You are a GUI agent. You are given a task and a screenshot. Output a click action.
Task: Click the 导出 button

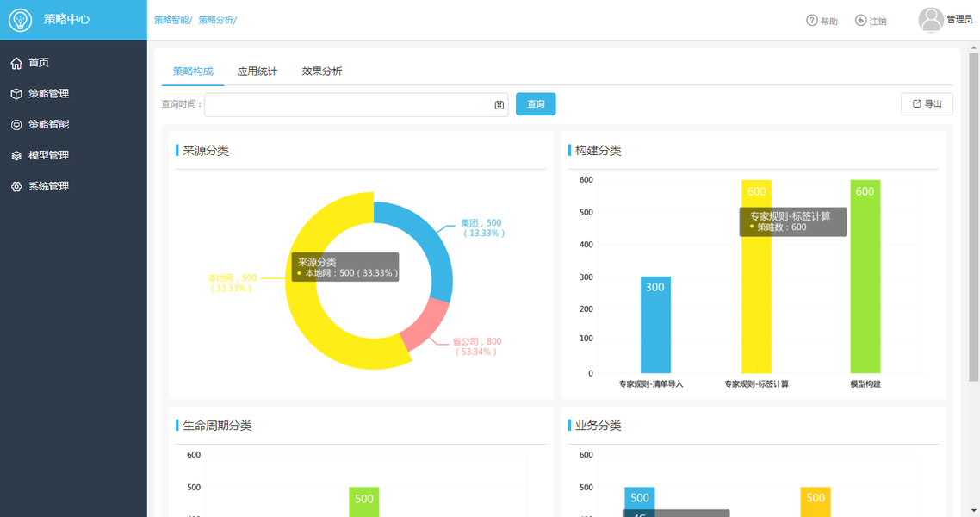tap(927, 103)
